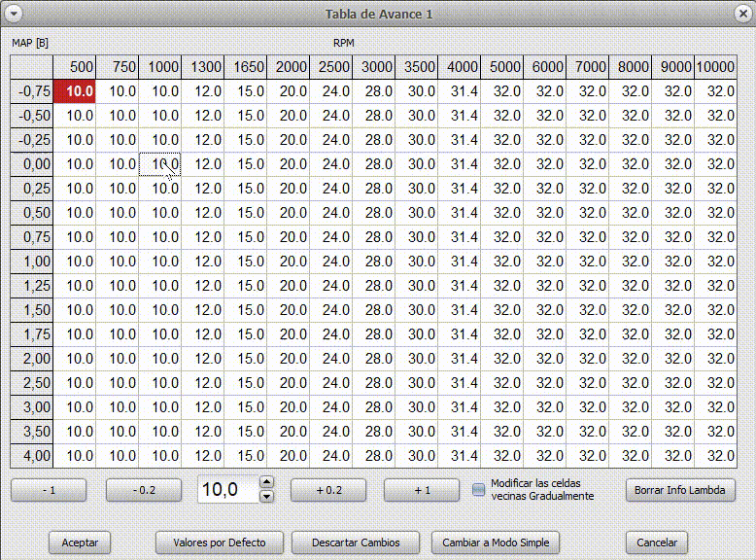This screenshot has height=560, width=756.
Task: Select red highlighted cell at -0,75 and 500
Action: [x=75, y=91]
